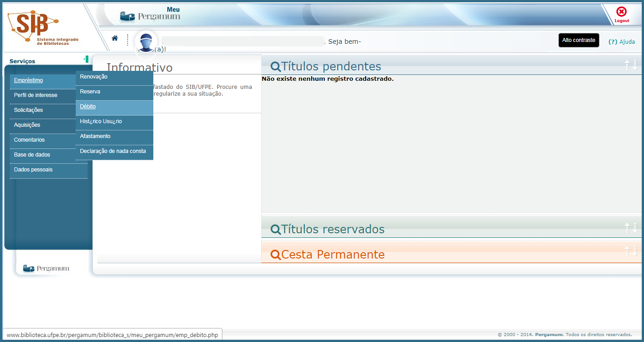
Task: Select Débito from the Empréstimo submenu
Action: pyautogui.click(x=88, y=106)
